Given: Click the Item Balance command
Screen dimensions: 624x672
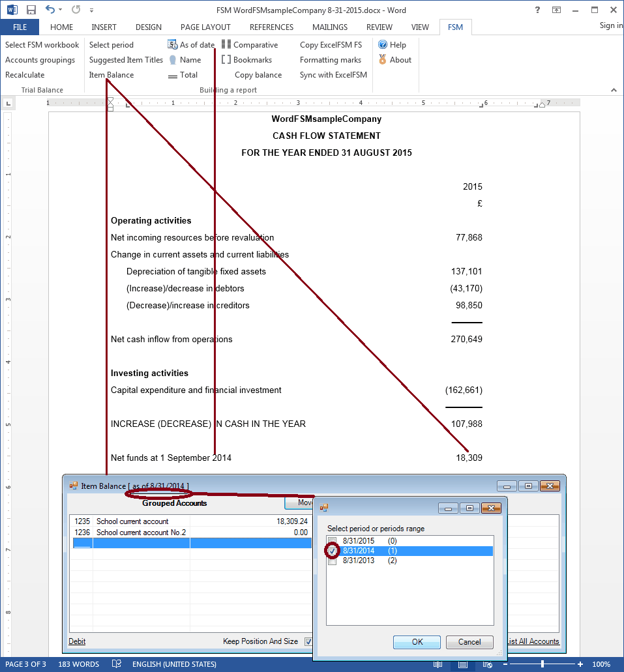Looking at the screenshot, I should pyautogui.click(x=111, y=75).
